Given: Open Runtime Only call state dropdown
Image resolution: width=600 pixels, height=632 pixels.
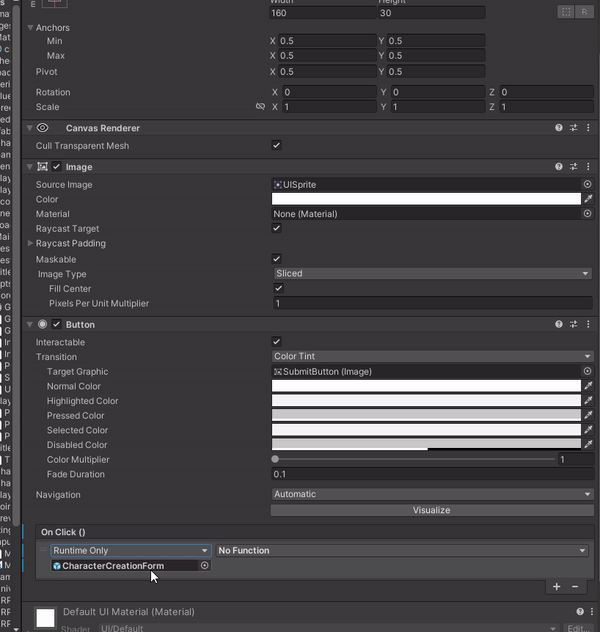Looking at the screenshot, I should pyautogui.click(x=131, y=551).
